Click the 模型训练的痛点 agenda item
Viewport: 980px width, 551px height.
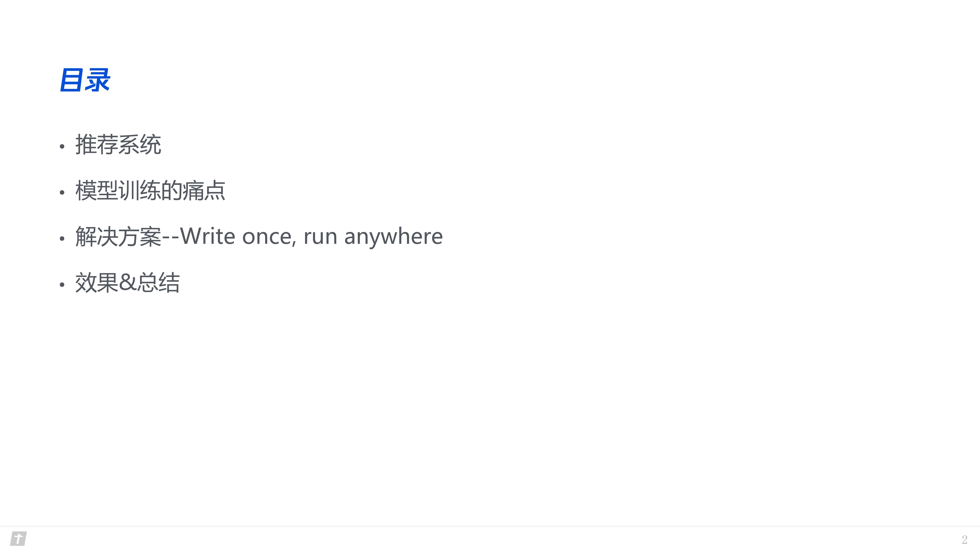[150, 190]
